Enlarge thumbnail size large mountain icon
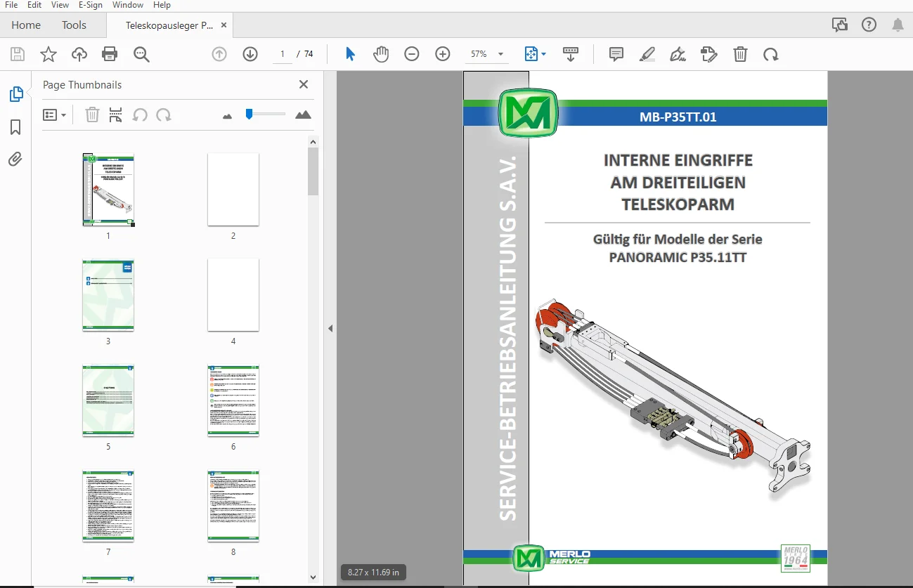The width and height of the screenshot is (913, 588). pyautogui.click(x=303, y=115)
